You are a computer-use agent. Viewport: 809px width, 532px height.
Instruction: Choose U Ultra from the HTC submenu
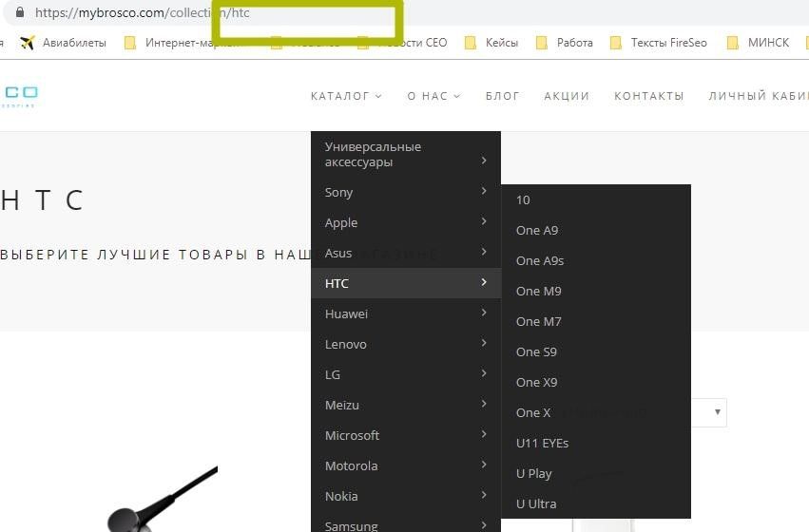(x=536, y=503)
